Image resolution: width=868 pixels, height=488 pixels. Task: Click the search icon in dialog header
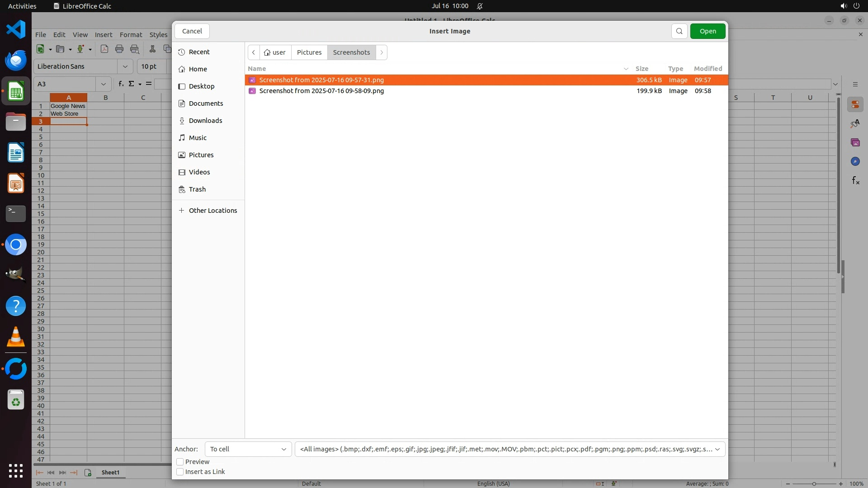click(x=679, y=31)
